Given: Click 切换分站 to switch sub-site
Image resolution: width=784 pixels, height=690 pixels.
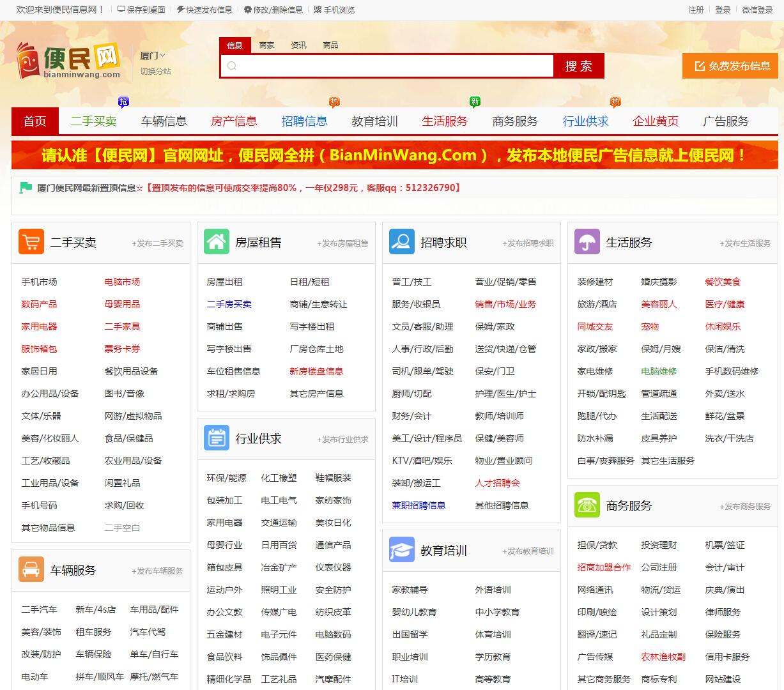Looking at the screenshot, I should [155, 72].
